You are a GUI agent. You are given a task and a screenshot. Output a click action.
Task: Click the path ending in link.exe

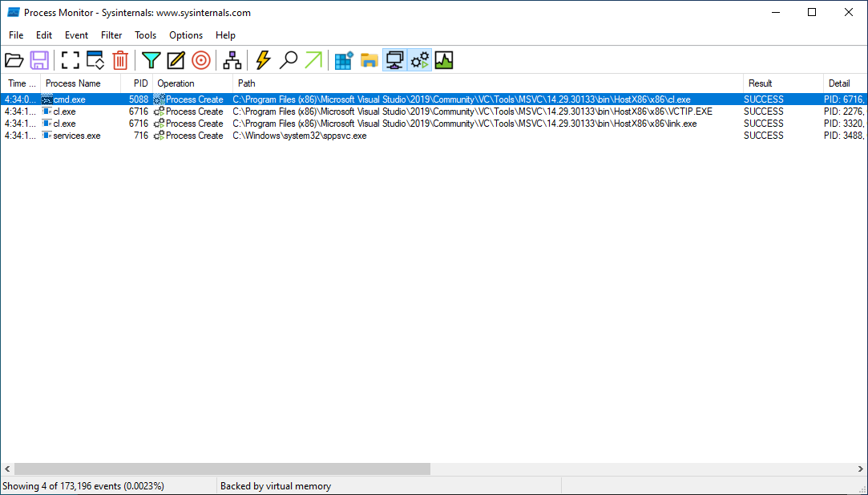[x=464, y=124]
